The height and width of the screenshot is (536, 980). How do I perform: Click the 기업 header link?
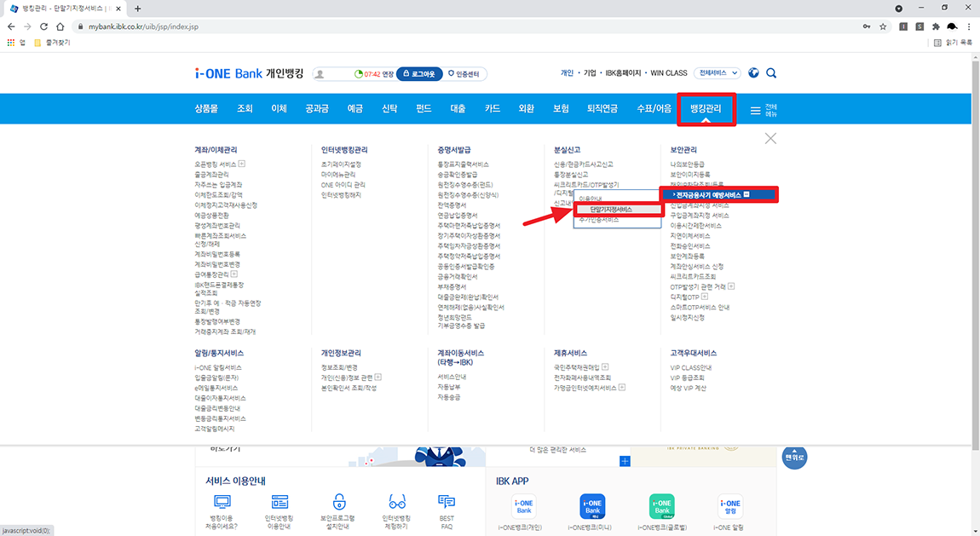tap(590, 73)
